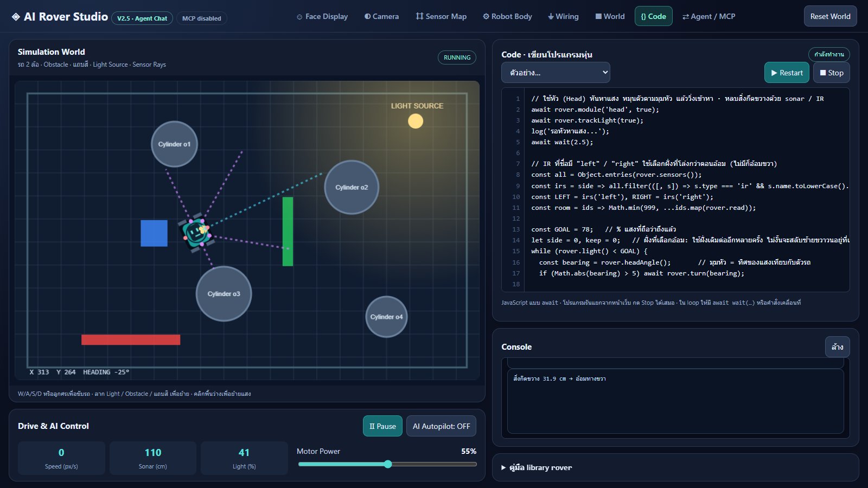
Task: Open the Face Display tab
Action: pyautogui.click(x=322, y=16)
